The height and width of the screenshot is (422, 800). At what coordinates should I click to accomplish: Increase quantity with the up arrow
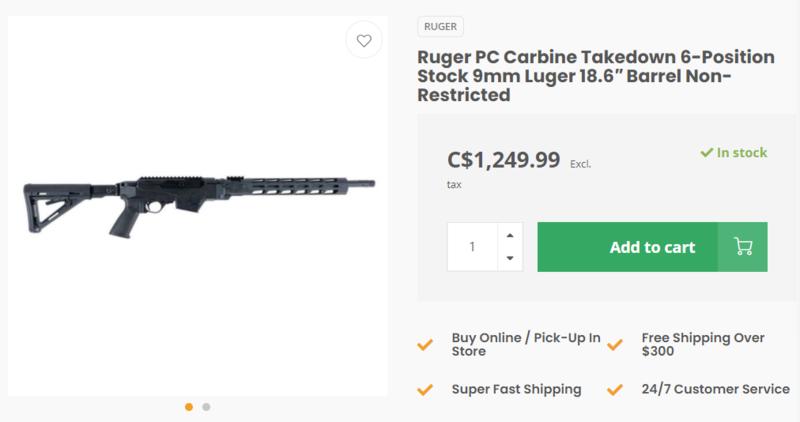click(509, 236)
